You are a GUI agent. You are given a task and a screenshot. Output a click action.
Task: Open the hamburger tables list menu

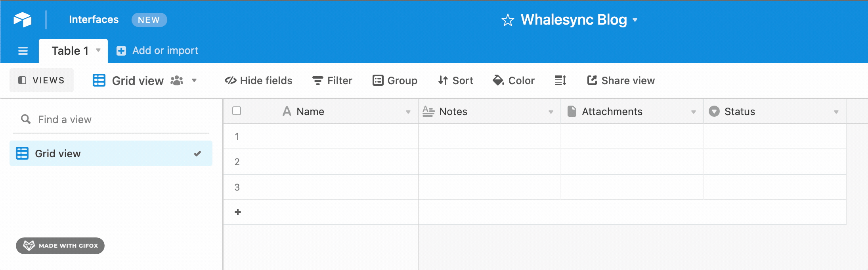[x=23, y=51]
